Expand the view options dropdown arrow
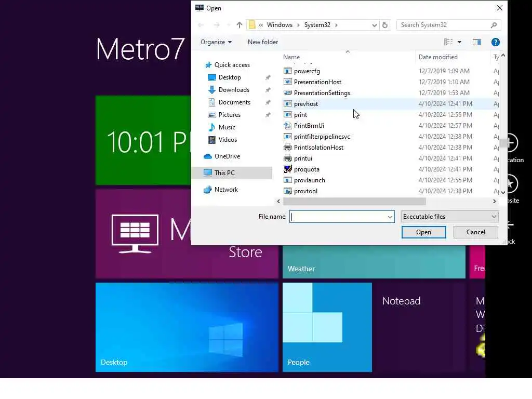 (x=459, y=42)
